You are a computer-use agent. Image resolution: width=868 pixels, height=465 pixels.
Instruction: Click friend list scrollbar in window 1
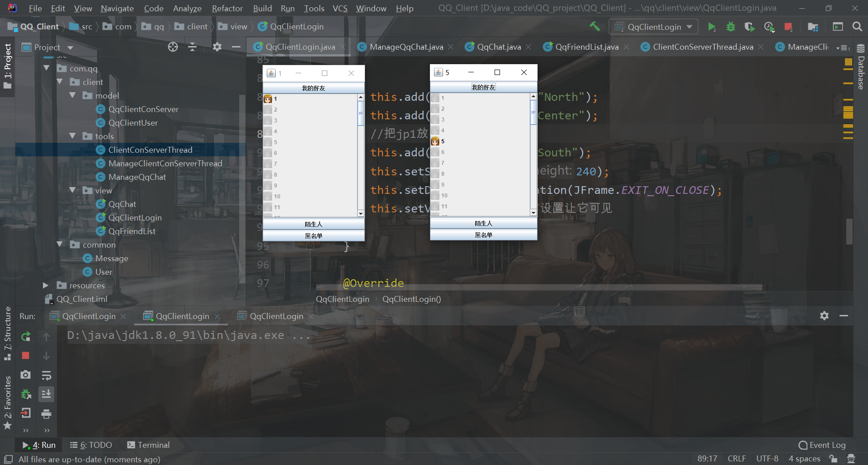pos(361,113)
